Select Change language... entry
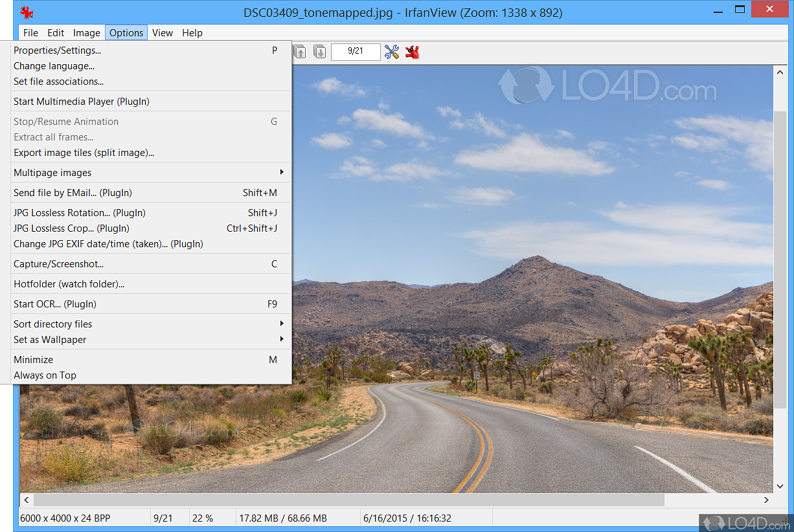794x532 pixels. [151, 66]
